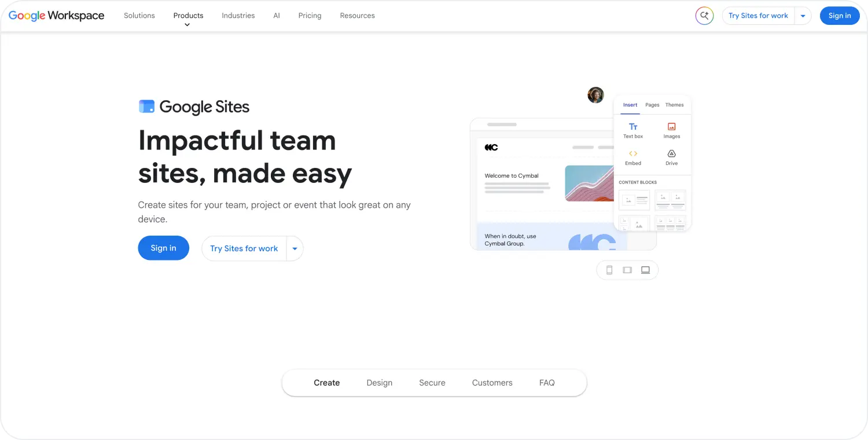Click the Cymbal logo in mock site
The height and width of the screenshot is (440, 868).
(491, 148)
